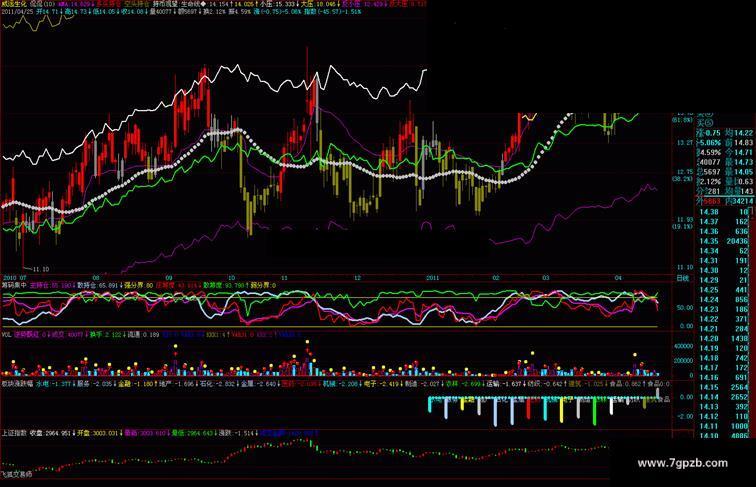The height and width of the screenshot is (487, 756).
Task: Click the 地产 sector value
Action: [x=176, y=384]
